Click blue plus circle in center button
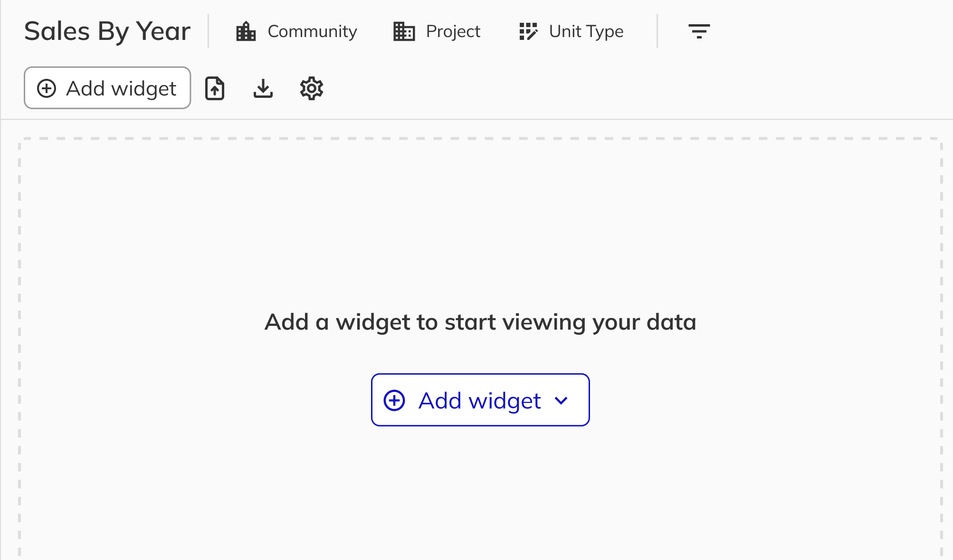Viewport: 953px width, 560px height. click(x=394, y=400)
